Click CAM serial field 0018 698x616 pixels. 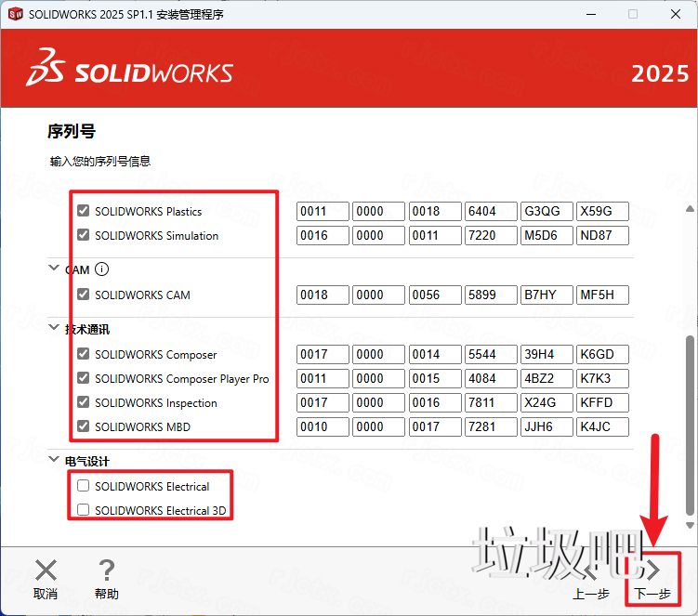click(323, 295)
